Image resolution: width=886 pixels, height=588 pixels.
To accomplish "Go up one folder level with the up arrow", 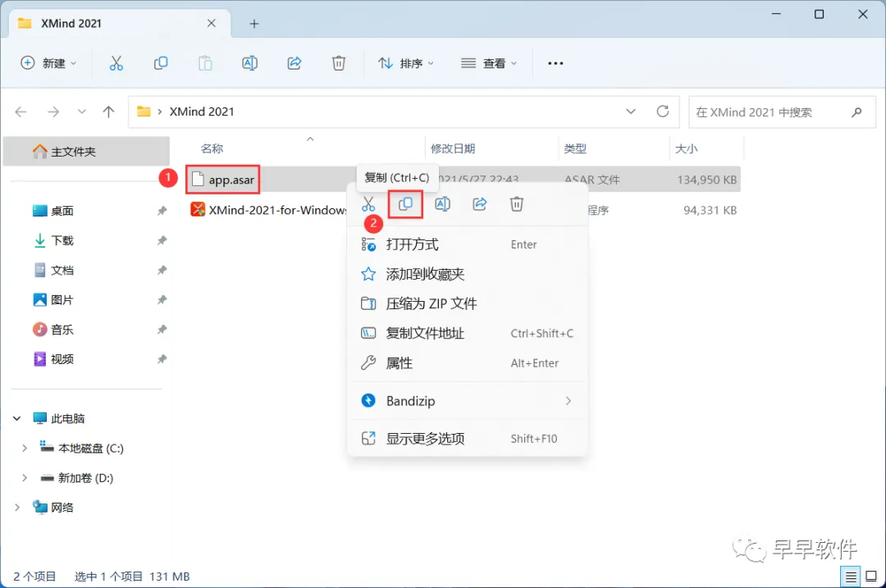I will tap(108, 112).
